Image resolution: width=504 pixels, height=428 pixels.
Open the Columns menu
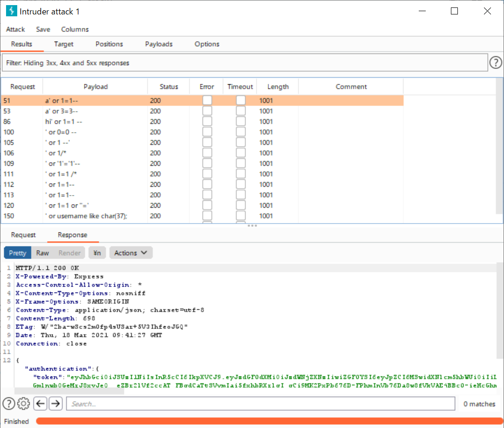75,29
